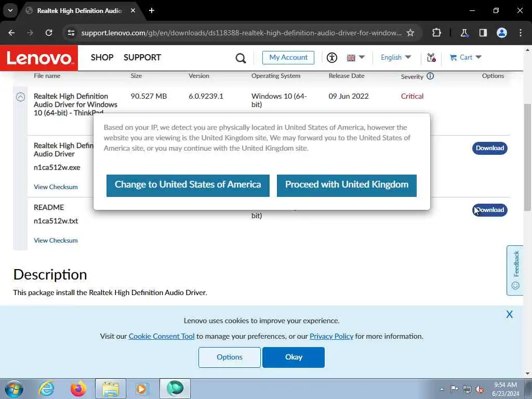Viewport: 532px width, 399px height.
Task: Close the Realtek High Definition Audio tab
Action: [133, 10]
